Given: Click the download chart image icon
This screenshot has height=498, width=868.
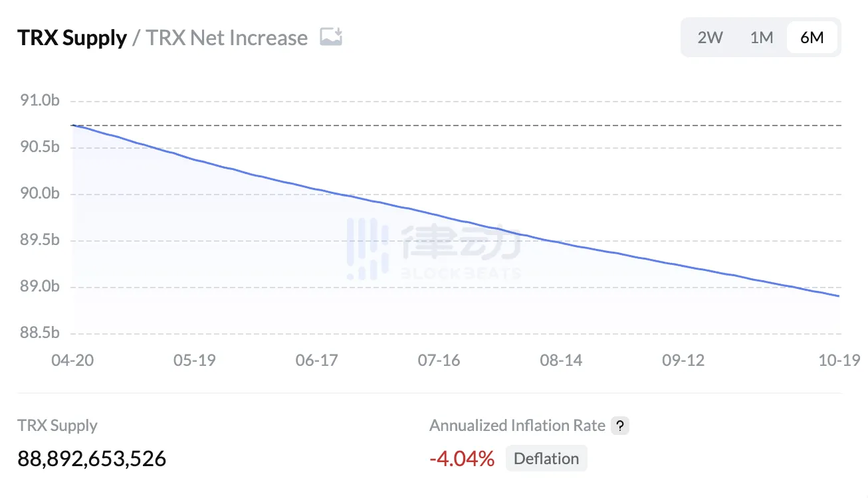Looking at the screenshot, I should [x=331, y=37].
